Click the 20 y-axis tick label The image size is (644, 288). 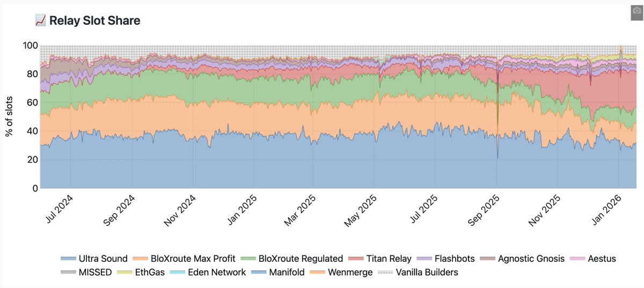(33, 160)
